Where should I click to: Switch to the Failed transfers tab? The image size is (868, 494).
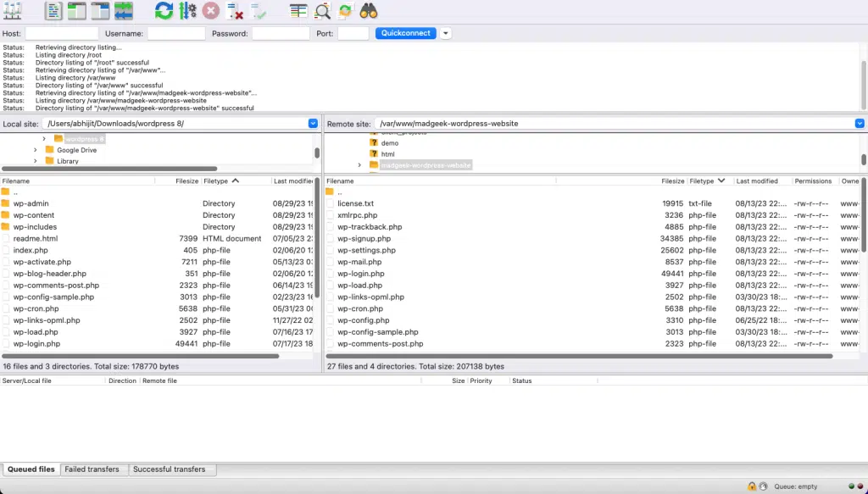pos(92,469)
